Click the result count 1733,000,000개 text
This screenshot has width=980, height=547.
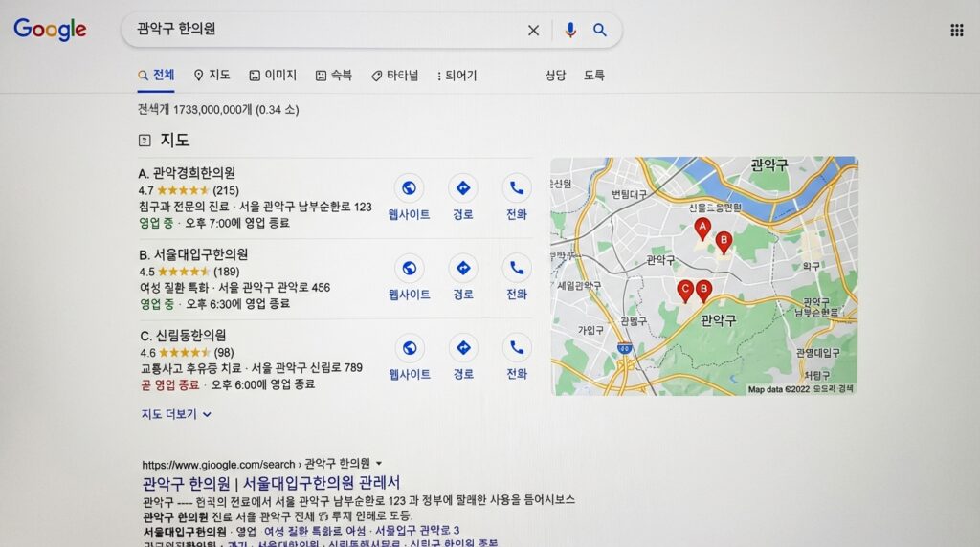click(x=212, y=110)
